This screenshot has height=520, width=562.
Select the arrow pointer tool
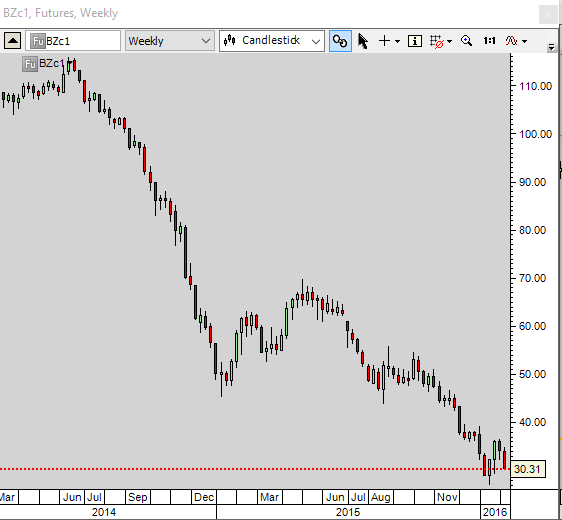363,41
